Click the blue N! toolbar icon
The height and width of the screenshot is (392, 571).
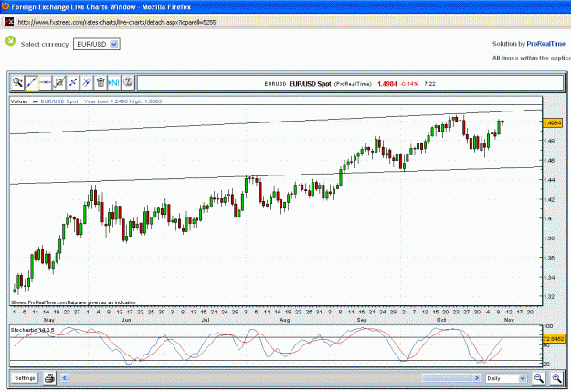click(114, 83)
